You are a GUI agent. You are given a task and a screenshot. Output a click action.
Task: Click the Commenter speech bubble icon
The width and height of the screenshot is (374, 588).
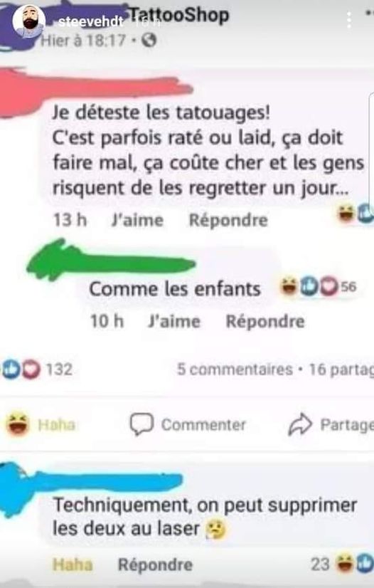(x=141, y=424)
